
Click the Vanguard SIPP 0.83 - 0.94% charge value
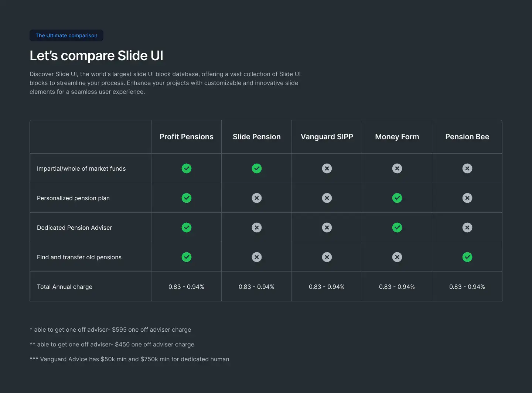click(327, 287)
